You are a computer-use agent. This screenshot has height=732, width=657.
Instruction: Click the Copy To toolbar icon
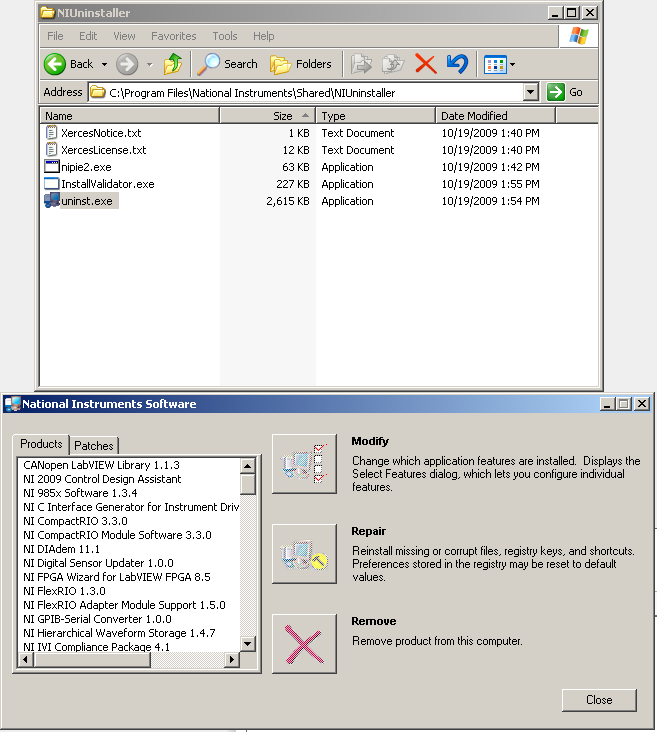(392, 64)
